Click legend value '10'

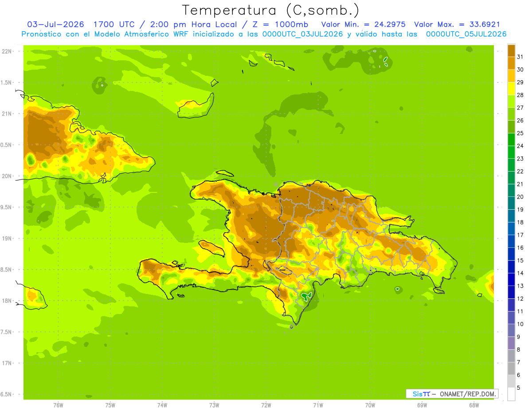(520, 324)
